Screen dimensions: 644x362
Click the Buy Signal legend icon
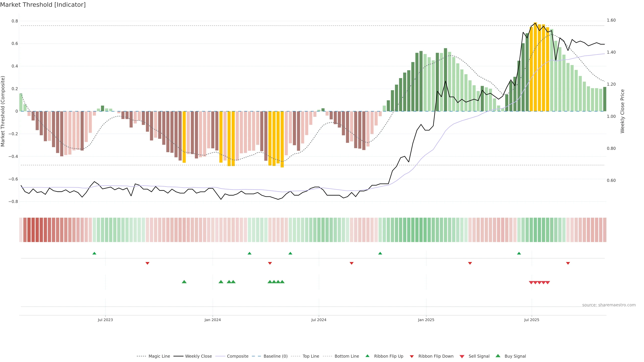point(498,356)
